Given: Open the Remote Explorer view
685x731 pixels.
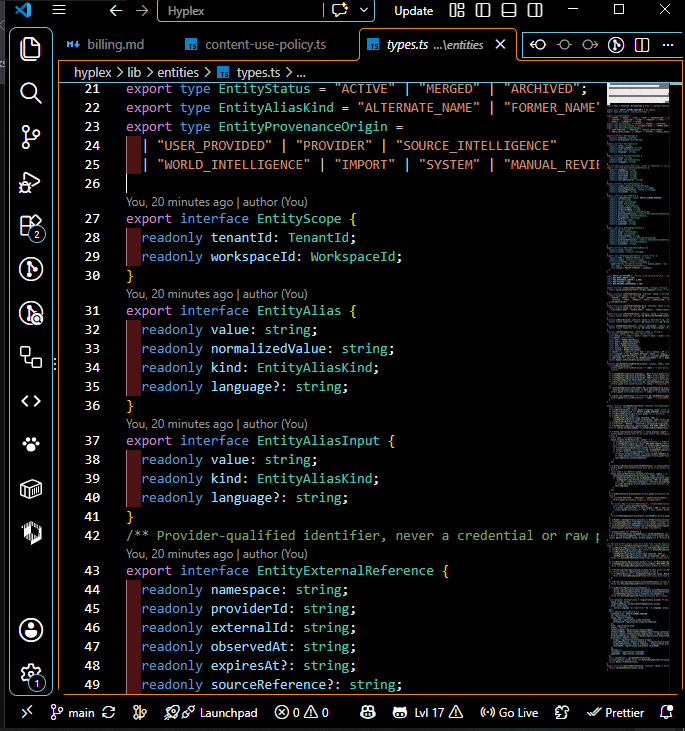Looking at the screenshot, I should [31, 357].
